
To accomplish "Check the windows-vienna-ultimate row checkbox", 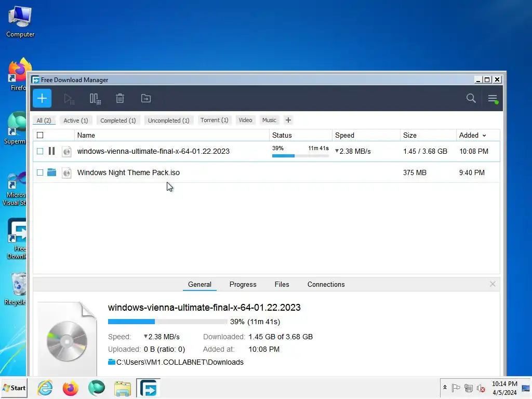I will coord(40,151).
